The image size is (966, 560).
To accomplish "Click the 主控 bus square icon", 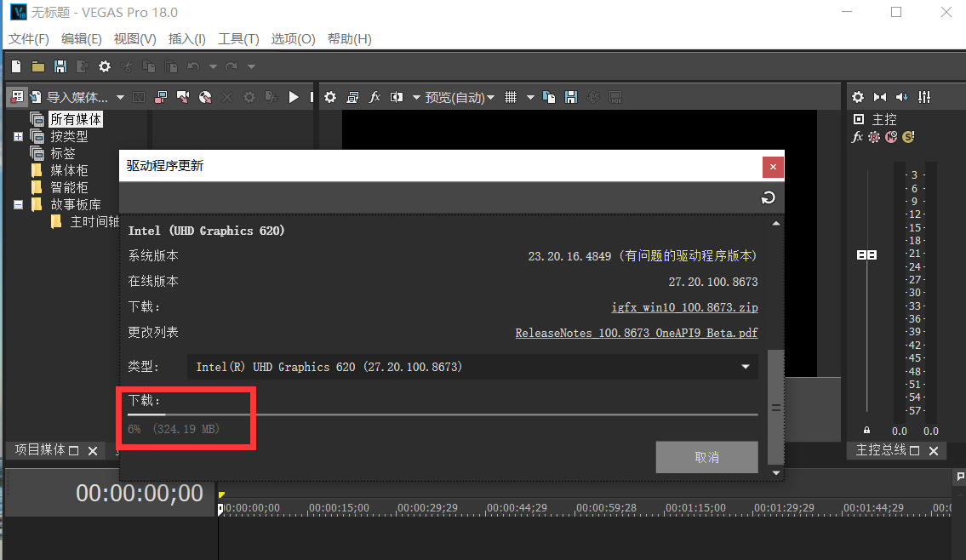I will point(858,119).
